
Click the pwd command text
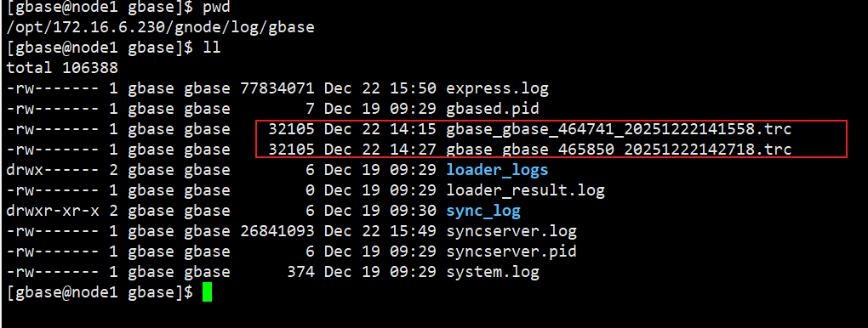216,7
